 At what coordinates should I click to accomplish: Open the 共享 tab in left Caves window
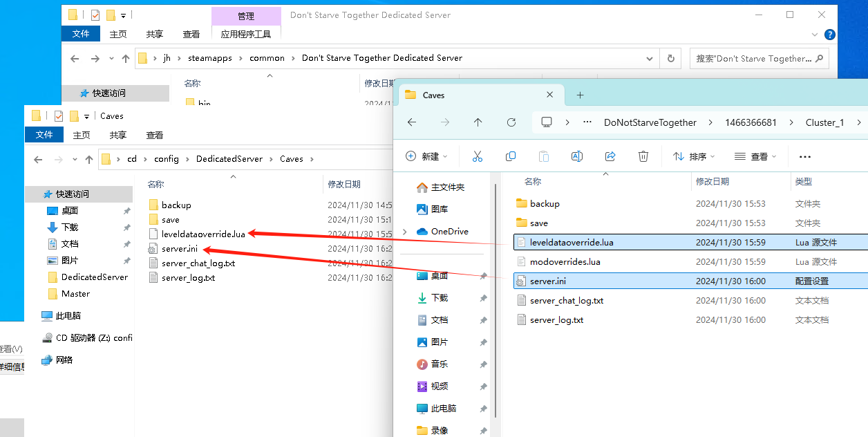(118, 135)
